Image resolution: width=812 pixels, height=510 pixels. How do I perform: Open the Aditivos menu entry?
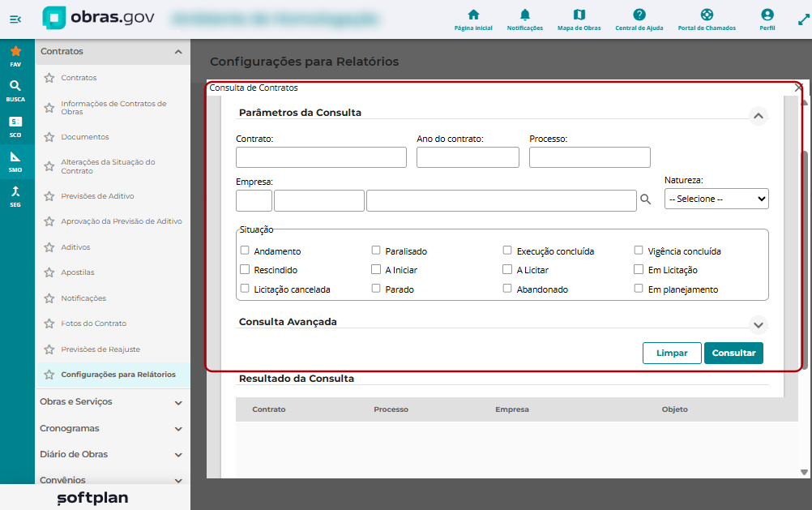pos(75,247)
